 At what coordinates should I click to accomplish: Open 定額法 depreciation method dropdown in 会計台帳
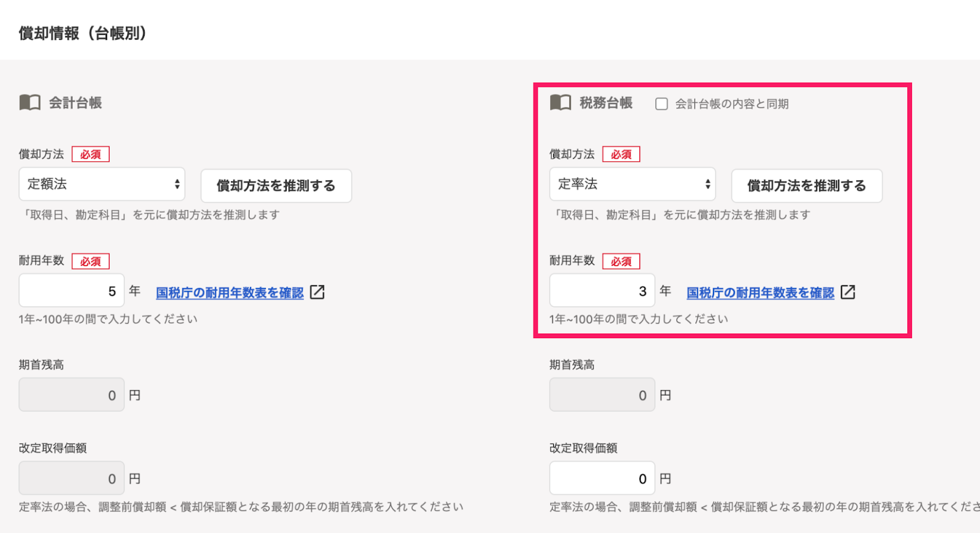(x=102, y=184)
